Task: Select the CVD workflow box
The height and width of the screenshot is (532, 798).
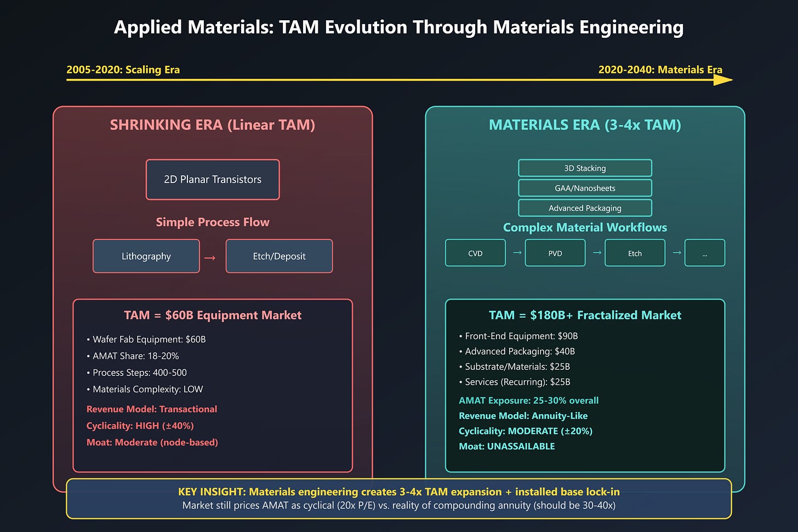Action: [x=475, y=253]
